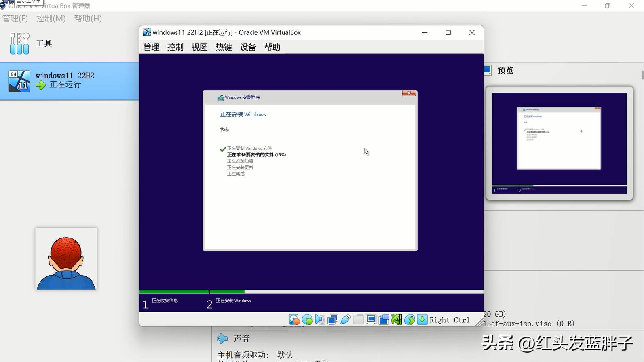Viewport: 644px width, 362px height.
Task: Click the Tools wrench icon in the manager
Action: click(19, 44)
